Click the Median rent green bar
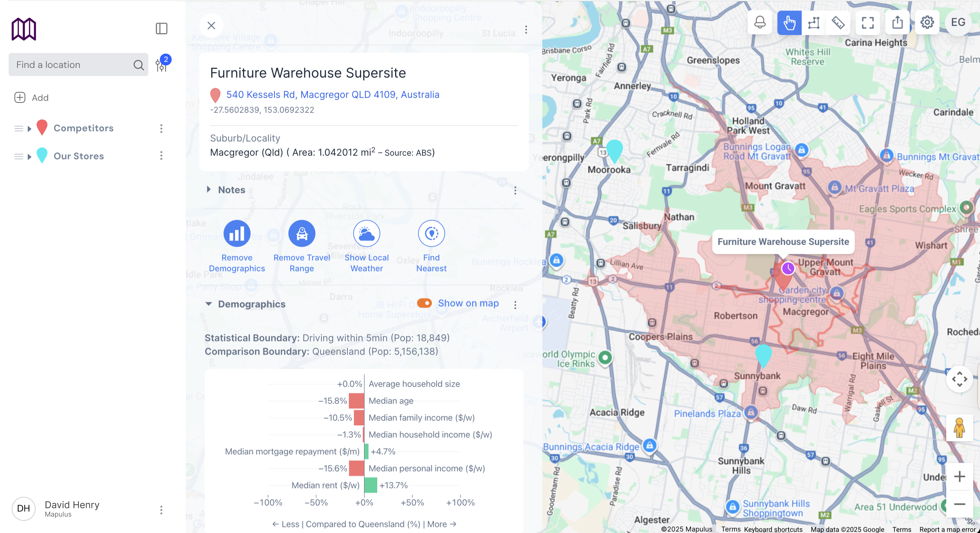The image size is (980, 533). 370,485
